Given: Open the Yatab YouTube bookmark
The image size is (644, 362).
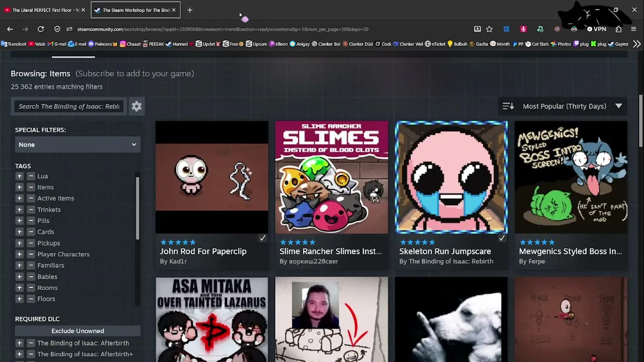Looking at the screenshot, I should pyautogui.click(x=37, y=44).
